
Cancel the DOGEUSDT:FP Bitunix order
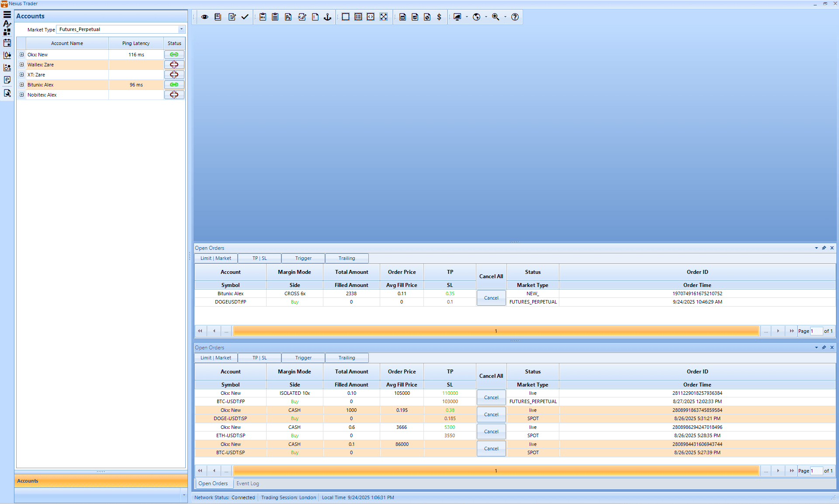pyautogui.click(x=491, y=298)
